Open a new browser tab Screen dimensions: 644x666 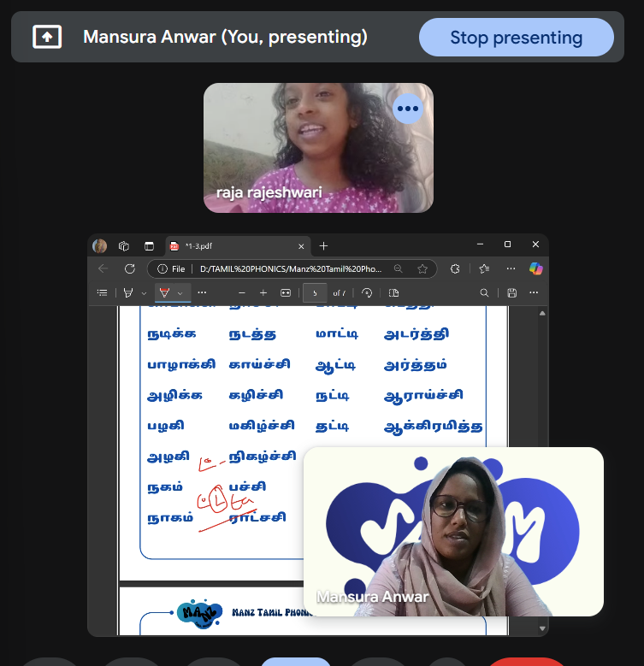(x=323, y=245)
